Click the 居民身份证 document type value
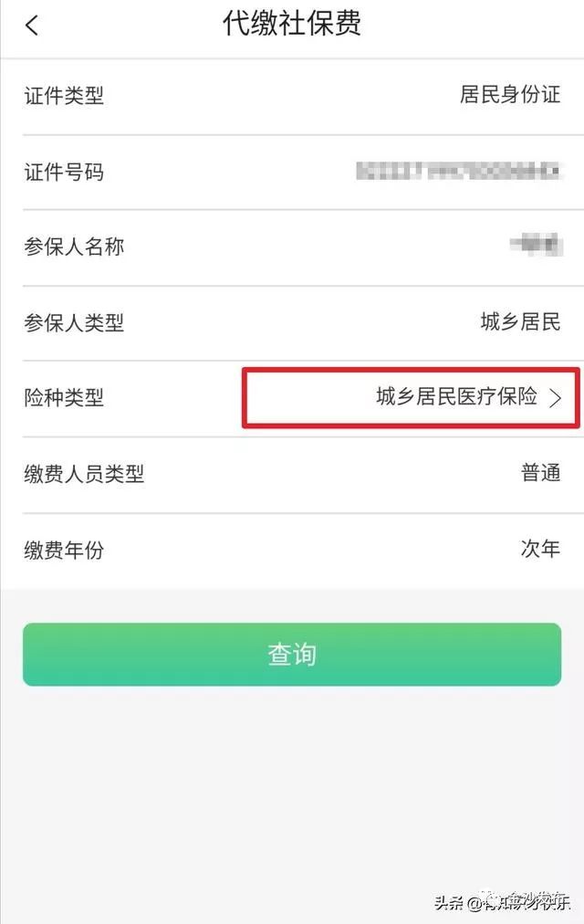This screenshot has height=924, width=584. point(510,94)
